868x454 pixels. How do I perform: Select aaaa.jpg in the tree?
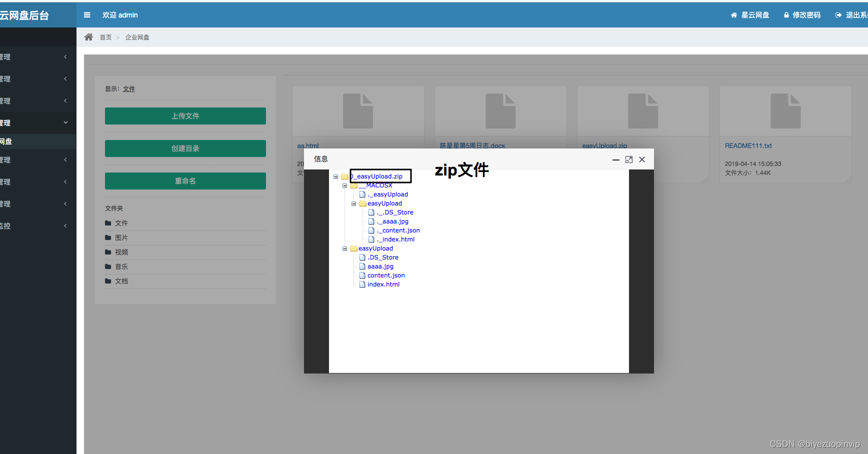coord(380,266)
